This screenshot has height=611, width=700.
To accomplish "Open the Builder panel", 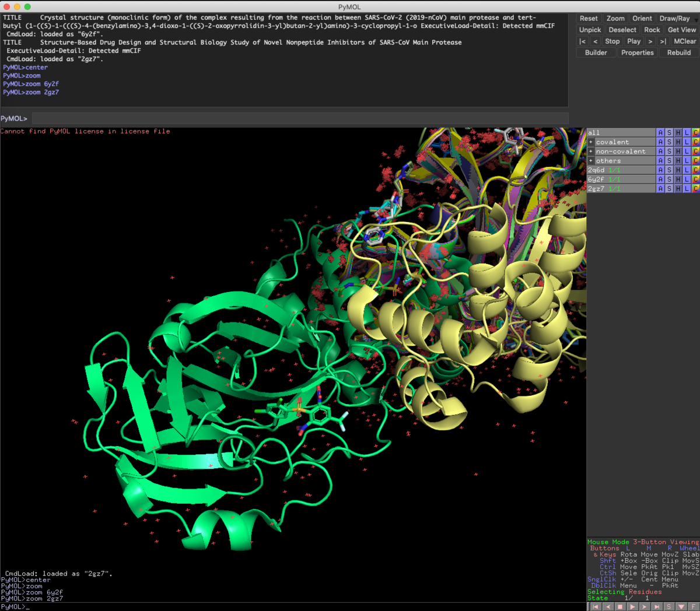I will [596, 52].
